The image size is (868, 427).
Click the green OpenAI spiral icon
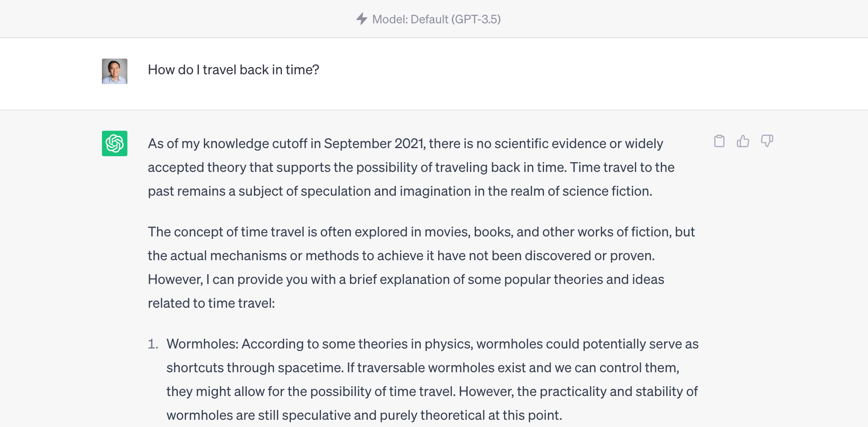114,143
